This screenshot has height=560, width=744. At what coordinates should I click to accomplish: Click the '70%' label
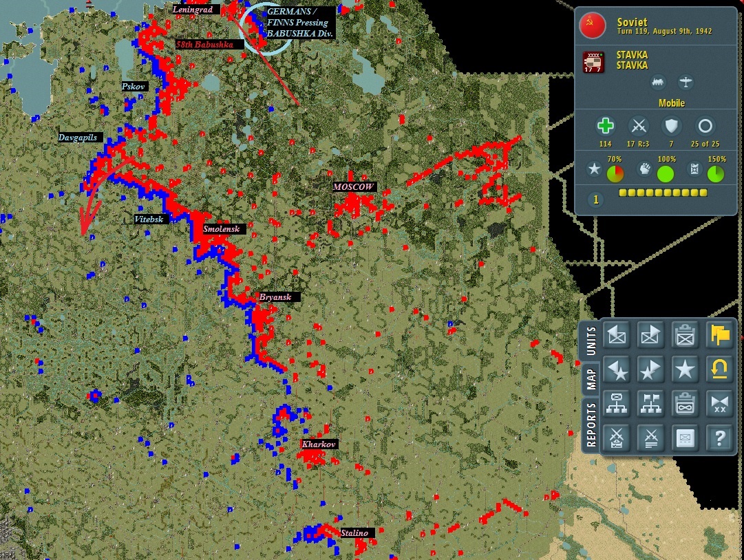615,160
